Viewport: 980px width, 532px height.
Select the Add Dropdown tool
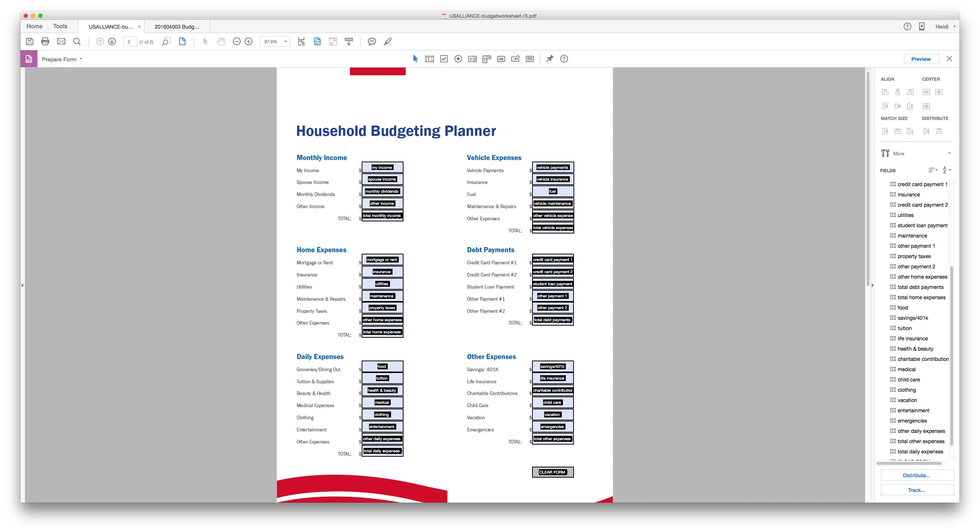coord(487,59)
